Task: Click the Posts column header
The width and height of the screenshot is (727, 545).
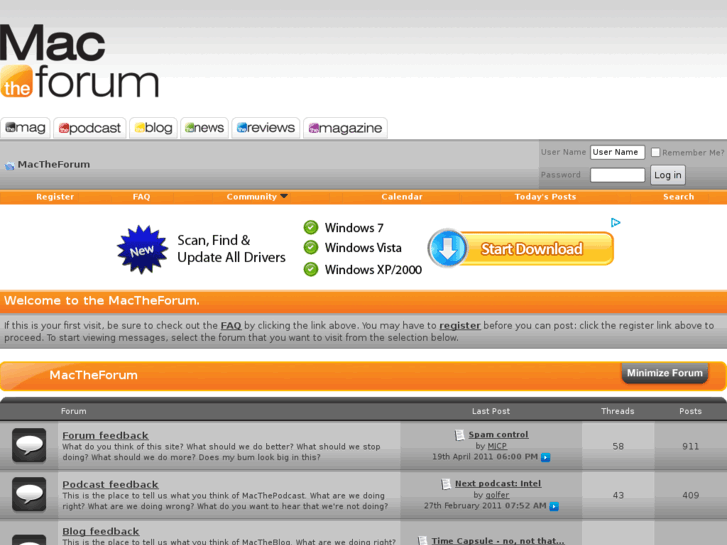Action: pyautogui.click(x=690, y=411)
